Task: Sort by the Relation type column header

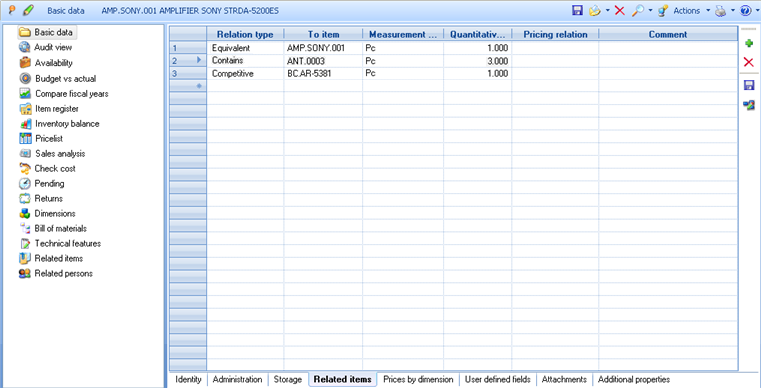Action: 245,34
